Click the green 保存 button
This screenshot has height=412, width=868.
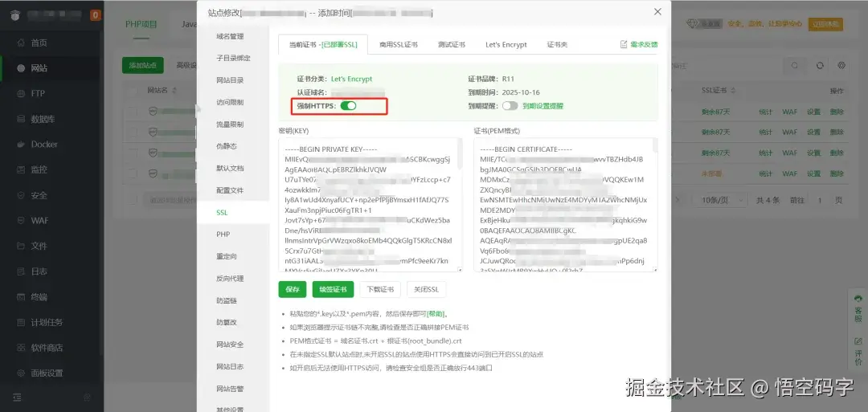pos(293,289)
